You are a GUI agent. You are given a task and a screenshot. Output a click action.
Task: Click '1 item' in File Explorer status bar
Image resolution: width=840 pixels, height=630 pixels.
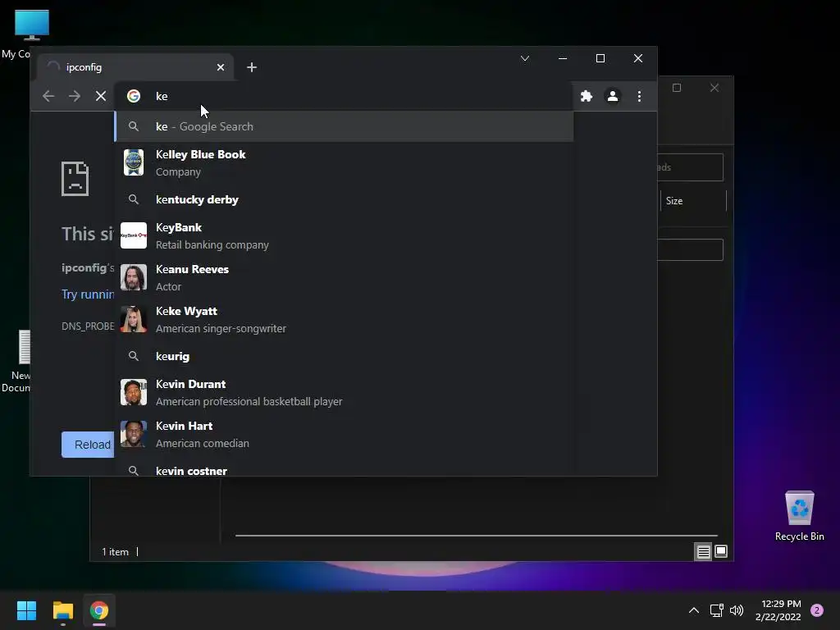[x=115, y=552]
